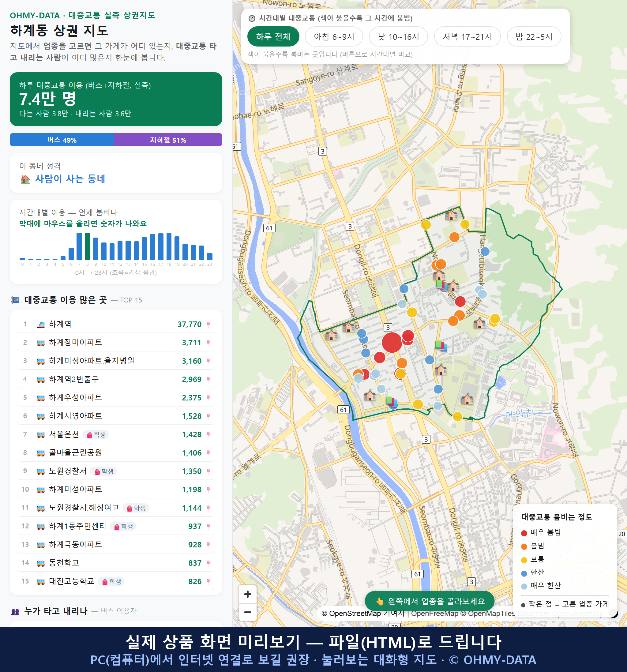This screenshot has height=672, width=627.
Task: Click the 37,770 ridership value
Action: point(189,325)
